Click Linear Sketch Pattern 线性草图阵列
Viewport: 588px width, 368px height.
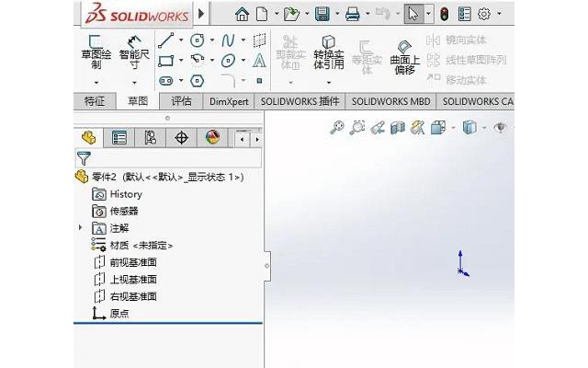tap(467, 60)
